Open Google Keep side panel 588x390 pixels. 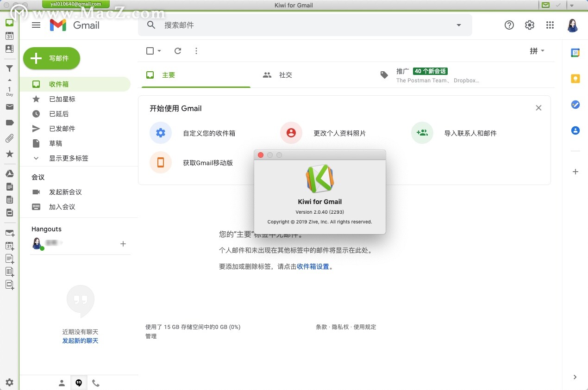point(575,79)
